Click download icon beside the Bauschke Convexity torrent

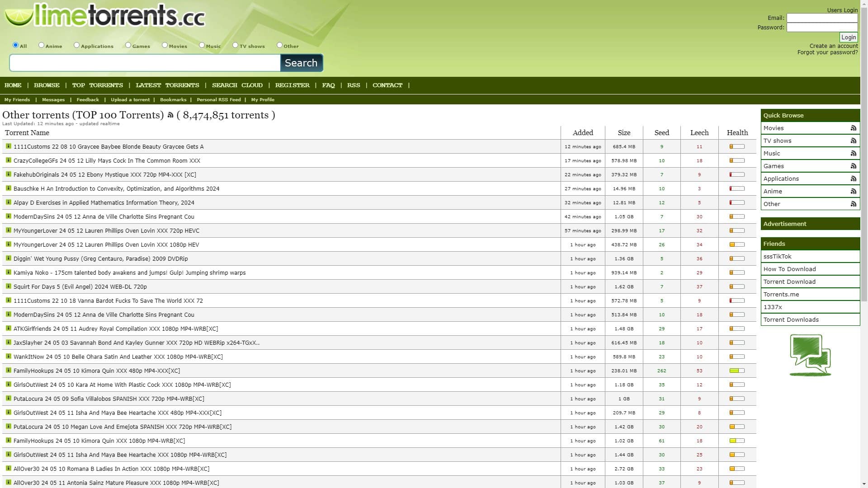click(x=8, y=188)
